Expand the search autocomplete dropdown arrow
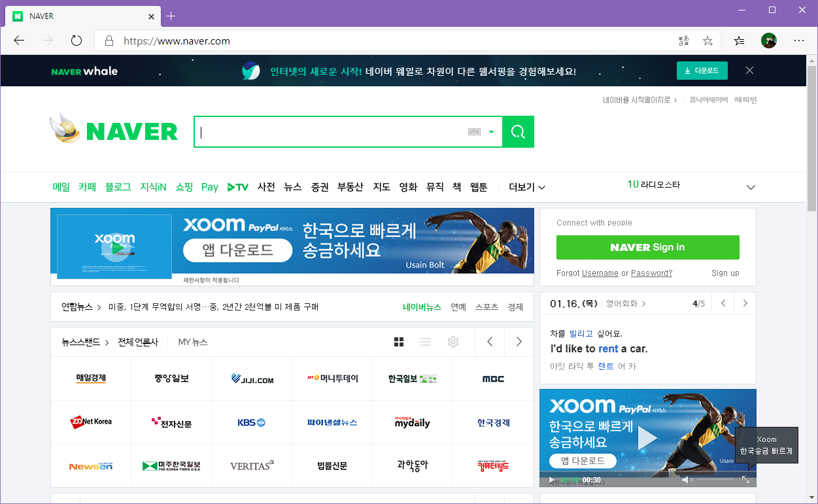818x504 pixels. pos(492,132)
